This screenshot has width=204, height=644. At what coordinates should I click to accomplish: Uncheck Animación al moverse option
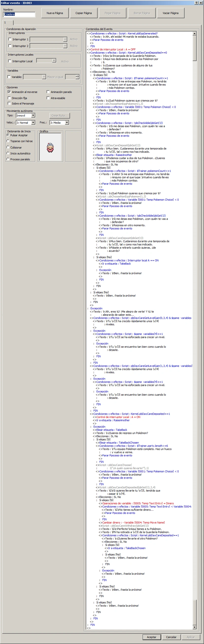[9, 92]
